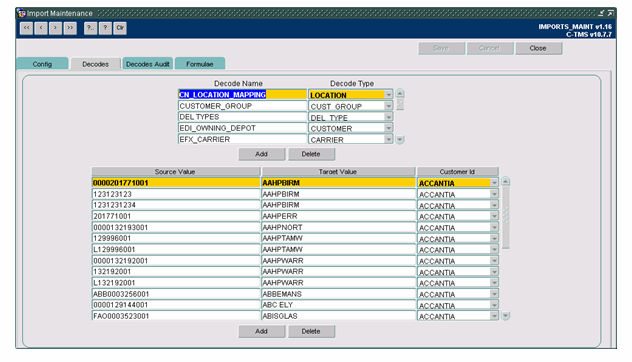Select the DEL TYPES decode name field
Screen dimensions: 632x362
[242, 117]
